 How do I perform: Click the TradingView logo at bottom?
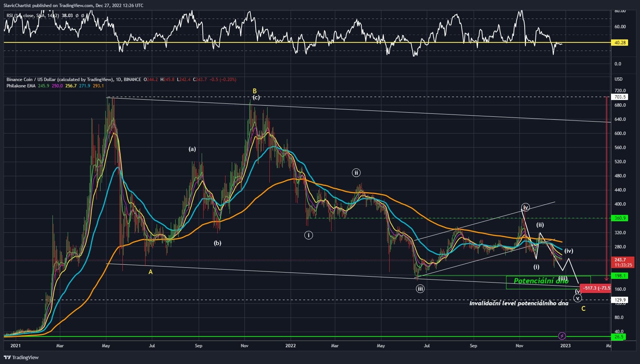coord(21,357)
